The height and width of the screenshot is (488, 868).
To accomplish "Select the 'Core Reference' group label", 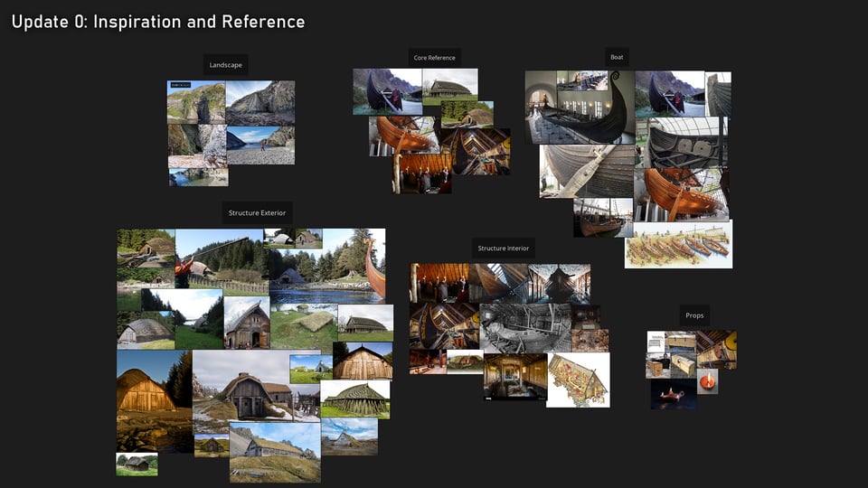I will coord(434,58).
